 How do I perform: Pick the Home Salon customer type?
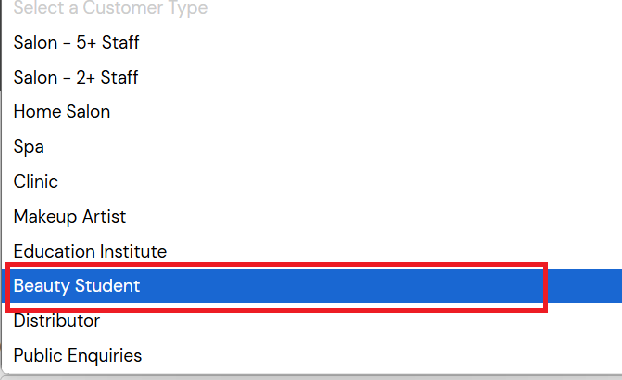point(312,112)
